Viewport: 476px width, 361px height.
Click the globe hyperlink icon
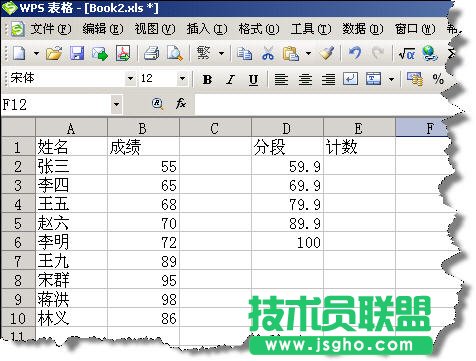point(429,53)
